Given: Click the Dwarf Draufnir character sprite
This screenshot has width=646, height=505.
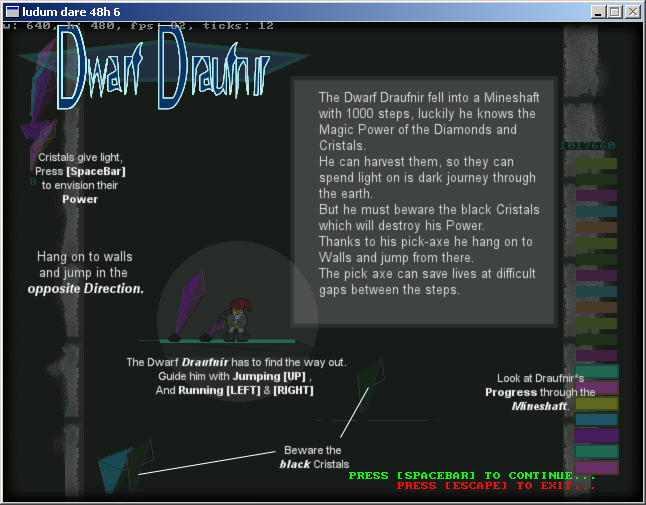Looking at the screenshot, I should click(x=238, y=318).
